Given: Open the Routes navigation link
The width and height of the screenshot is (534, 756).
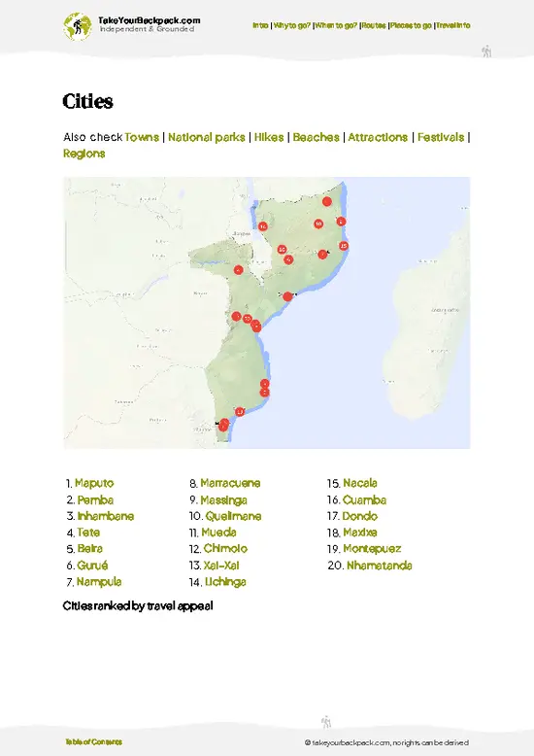Looking at the screenshot, I should pos(374,25).
